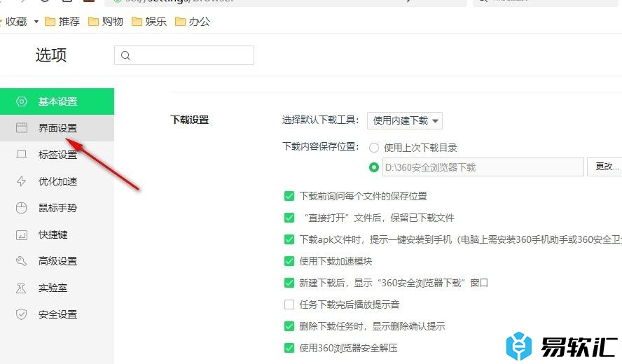Click the search magnifier icon in options
The image size is (622, 364).
coord(125,55)
